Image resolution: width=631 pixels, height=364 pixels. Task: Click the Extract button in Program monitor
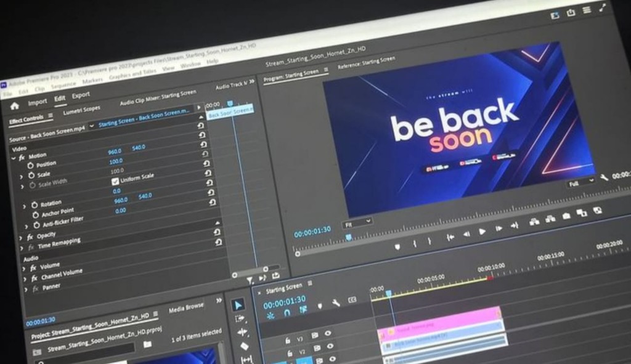[550, 219]
